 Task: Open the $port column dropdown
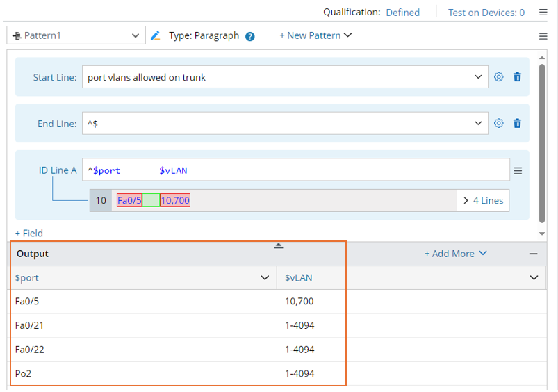click(x=265, y=278)
